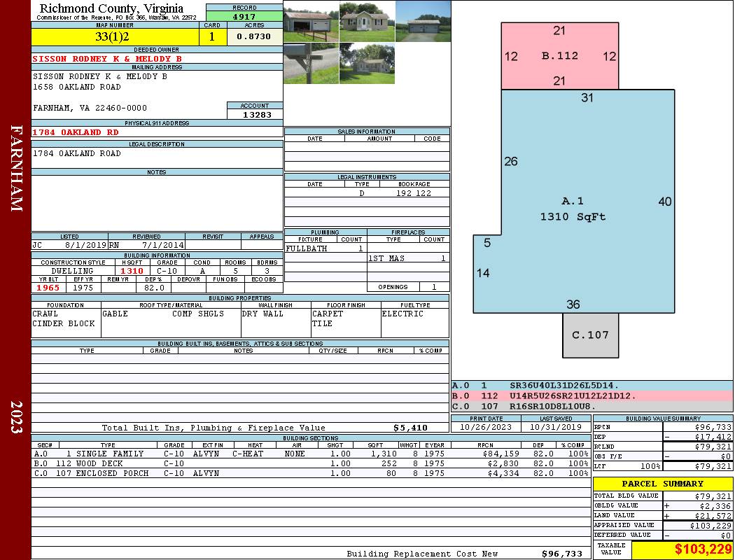Open the first photo thumbnail of the shed

(x=311, y=21)
